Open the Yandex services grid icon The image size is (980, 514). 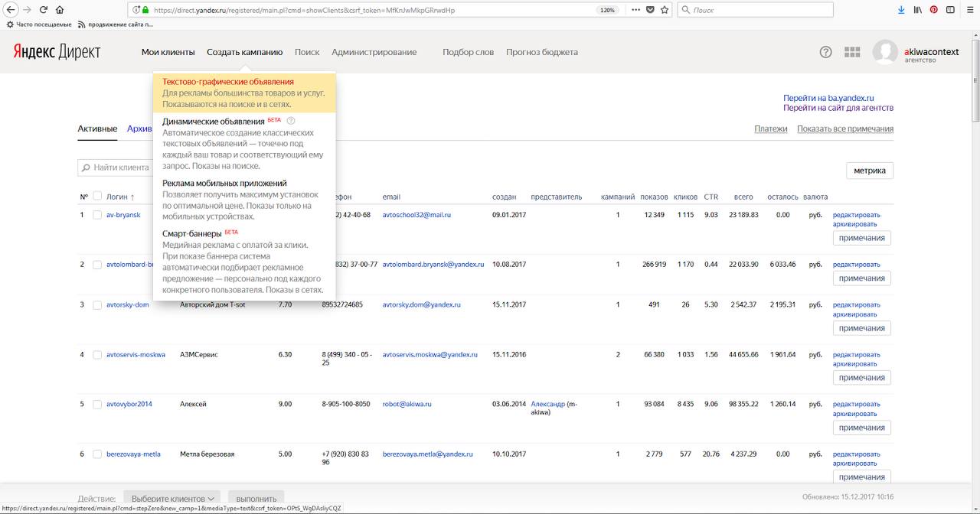[x=852, y=52]
